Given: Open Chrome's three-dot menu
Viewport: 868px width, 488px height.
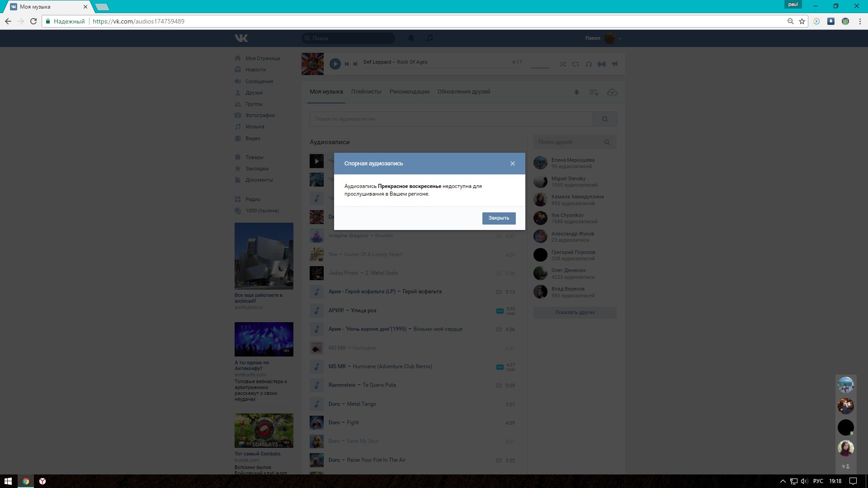Looking at the screenshot, I should pos(860,21).
